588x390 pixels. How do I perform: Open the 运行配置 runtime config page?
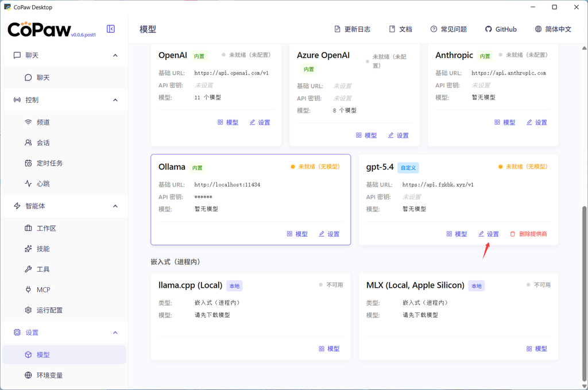[x=64, y=310]
